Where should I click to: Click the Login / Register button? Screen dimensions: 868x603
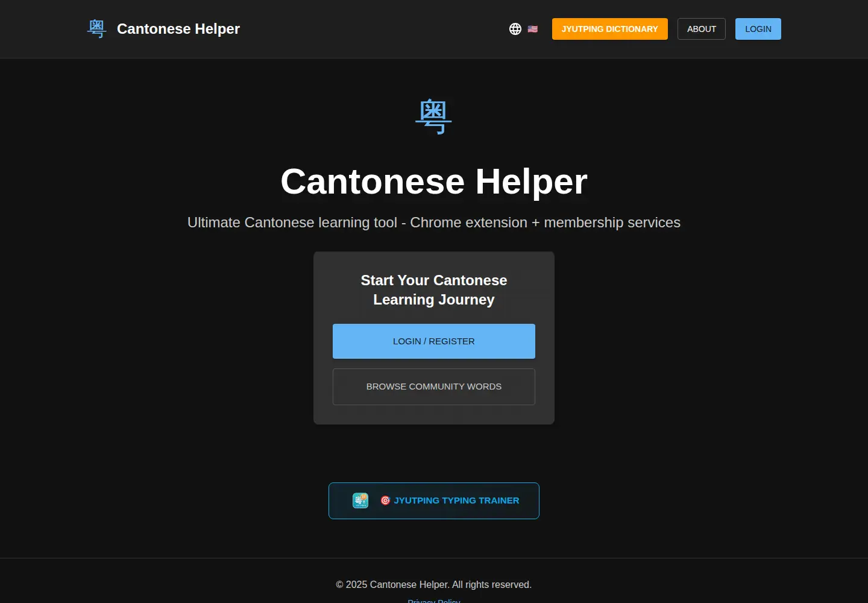(434, 341)
